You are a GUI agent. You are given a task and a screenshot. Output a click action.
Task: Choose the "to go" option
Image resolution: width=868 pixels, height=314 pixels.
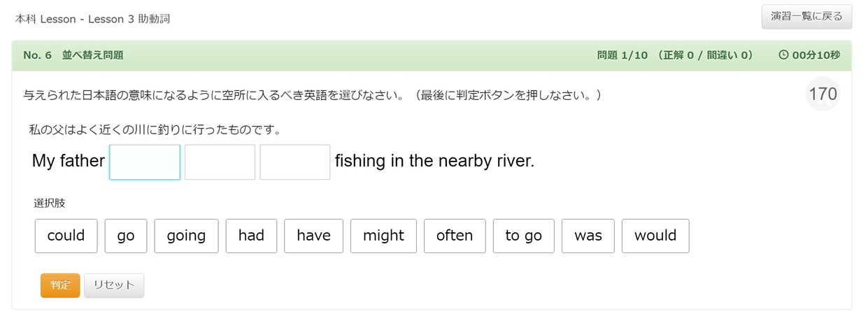524,236
